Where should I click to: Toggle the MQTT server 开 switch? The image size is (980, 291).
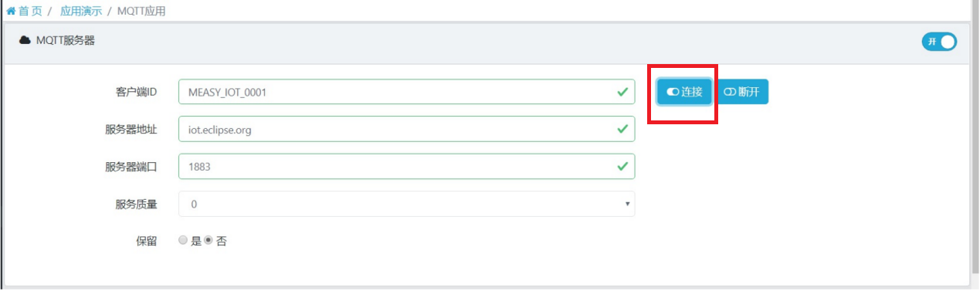pyautogui.click(x=939, y=42)
